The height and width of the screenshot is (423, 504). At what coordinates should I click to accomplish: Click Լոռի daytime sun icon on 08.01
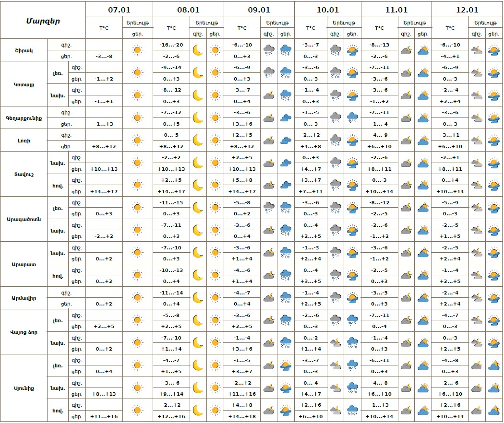pyautogui.click(x=215, y=141)
